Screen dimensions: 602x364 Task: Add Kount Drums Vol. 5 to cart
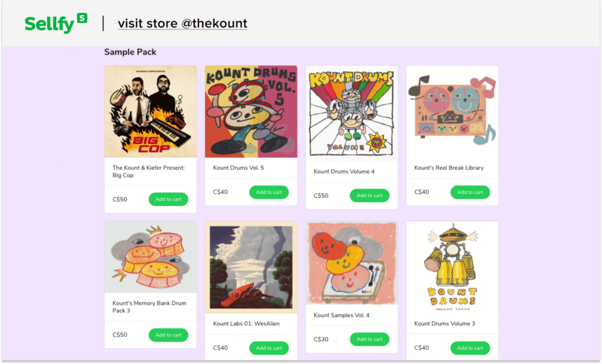(269, 192)
